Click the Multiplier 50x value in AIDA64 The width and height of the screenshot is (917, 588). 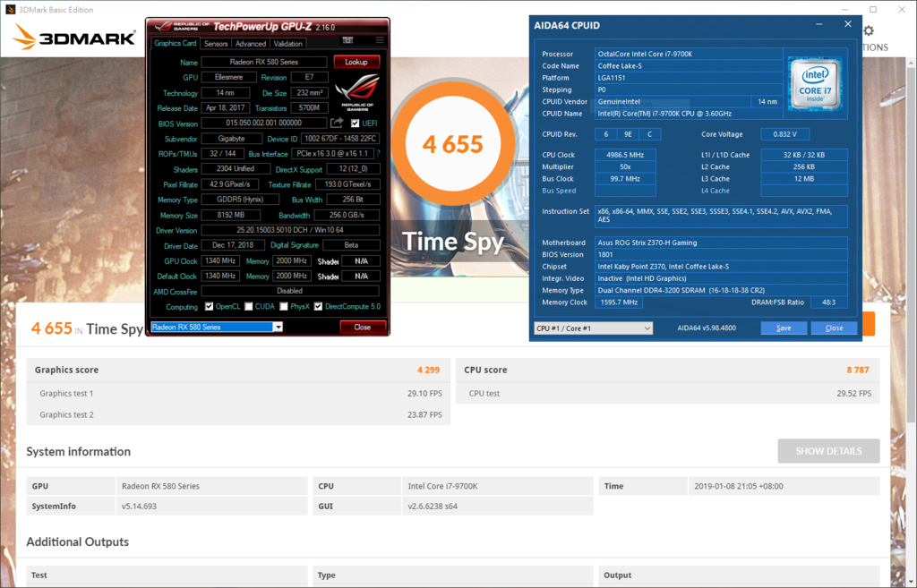[625, 166]
